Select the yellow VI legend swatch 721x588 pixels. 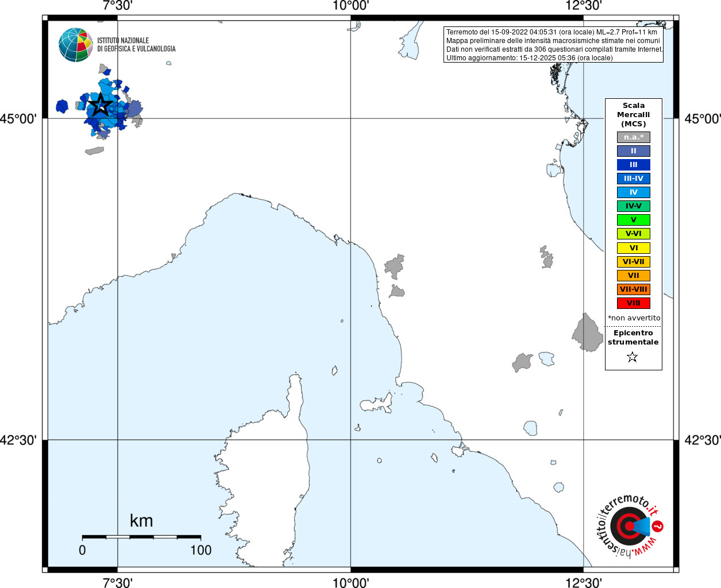[634, 248]
